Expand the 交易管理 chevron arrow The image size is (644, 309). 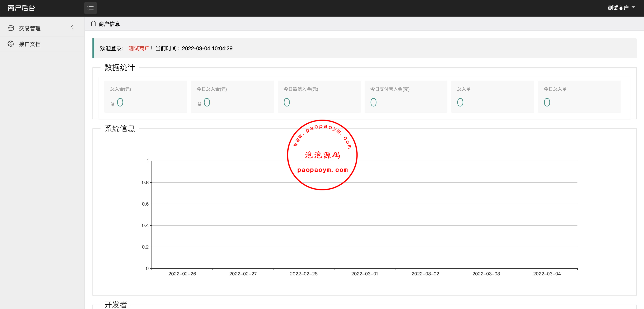72,27
